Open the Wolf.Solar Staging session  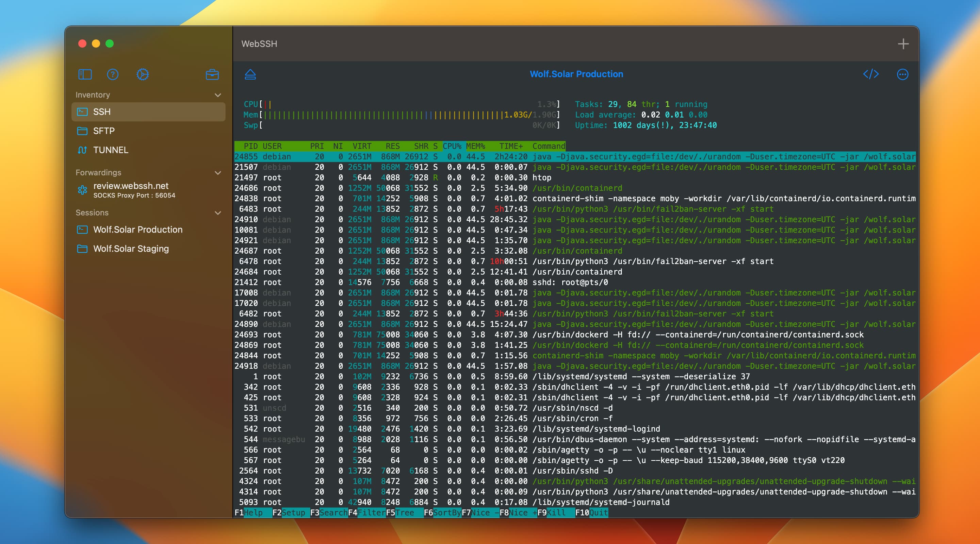[x=148, y=249]
